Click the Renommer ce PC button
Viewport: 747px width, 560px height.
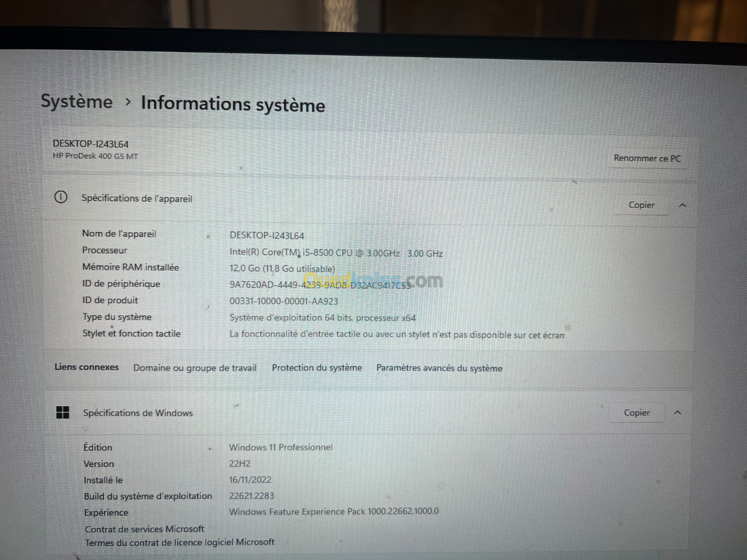pyautogui.click(x=647, y=158)
